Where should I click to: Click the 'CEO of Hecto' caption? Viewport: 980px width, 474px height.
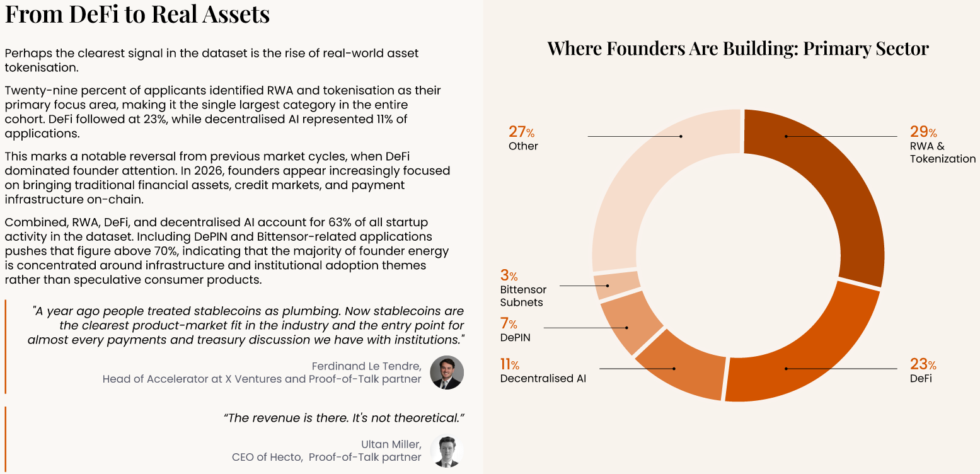coord(326,457)
